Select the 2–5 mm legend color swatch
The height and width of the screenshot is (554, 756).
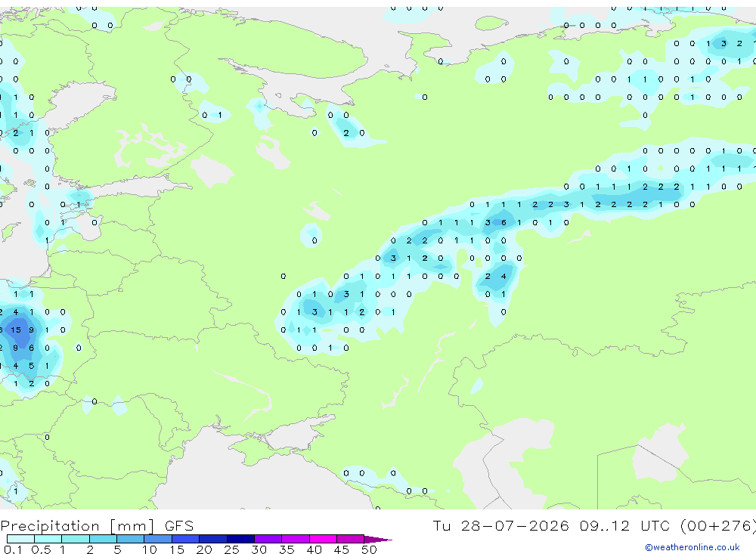(x=103, y=539)
